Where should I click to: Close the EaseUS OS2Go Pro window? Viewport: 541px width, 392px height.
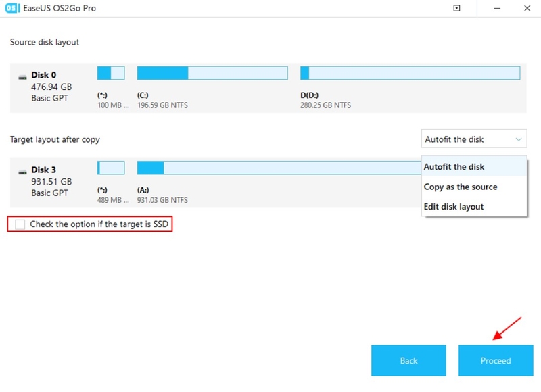pos(527,8)
